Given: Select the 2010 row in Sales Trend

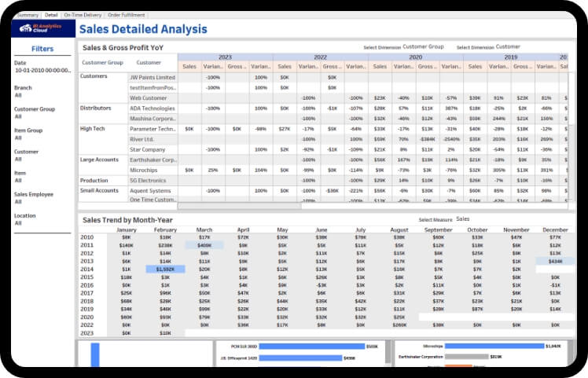Looking at the screenshot, I should [x=86, y=237].
